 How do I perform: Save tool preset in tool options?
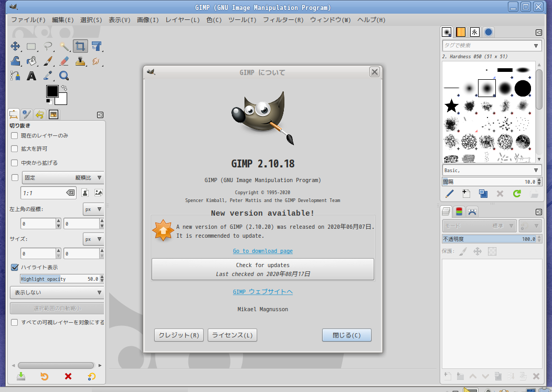pyautogui.click(x=21, y=376)
